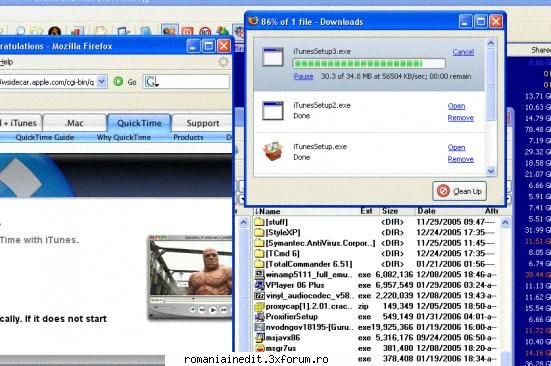Select the [TotalCommander 6.51] folder row
This screenshot has height=366, width=551.
(x=375, y=264)
